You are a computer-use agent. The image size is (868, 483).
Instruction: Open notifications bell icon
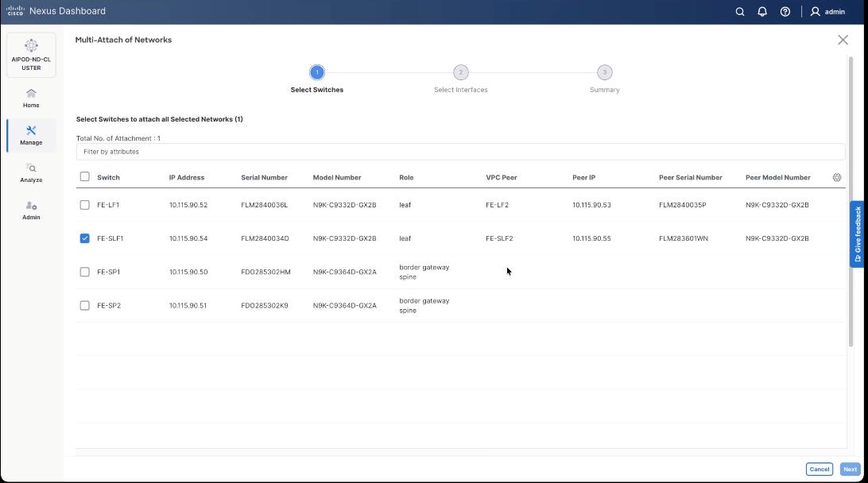pos(761,11)
